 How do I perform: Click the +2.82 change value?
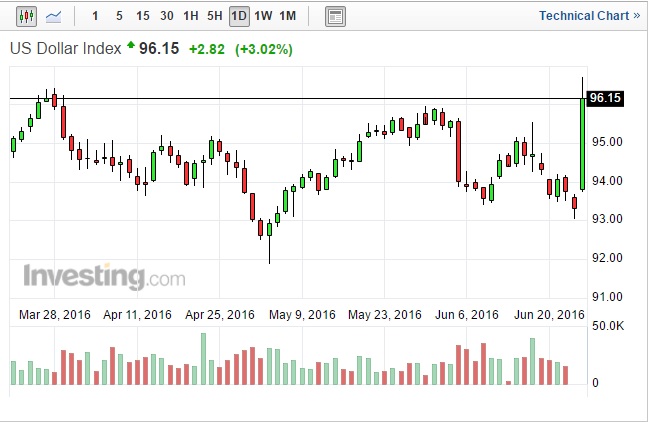[x=207, y=49]
